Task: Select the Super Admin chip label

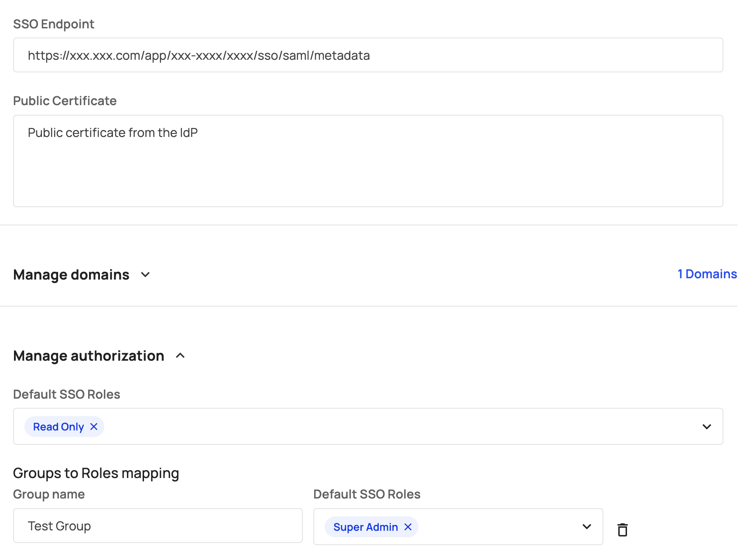Action: [365, 527]
